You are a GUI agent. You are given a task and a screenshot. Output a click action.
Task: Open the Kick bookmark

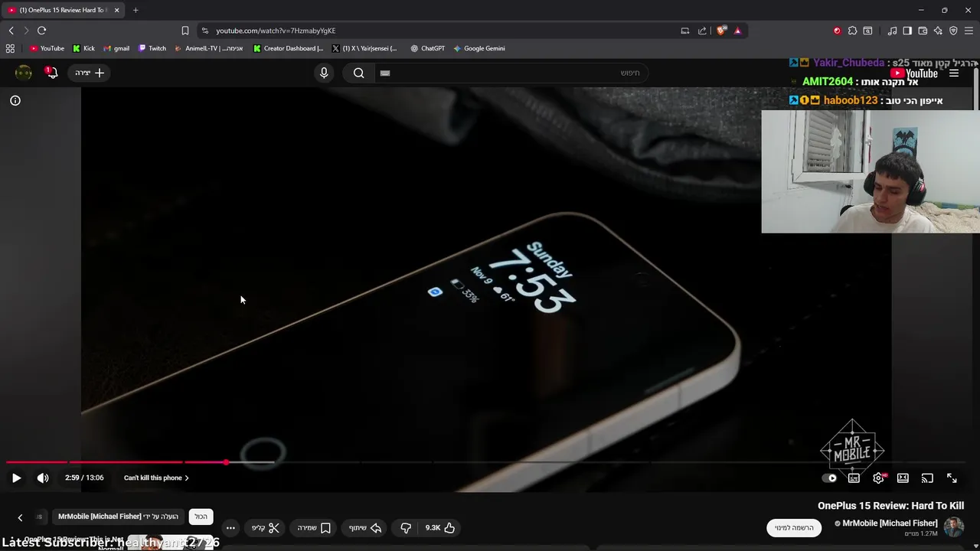click(83, 48)
